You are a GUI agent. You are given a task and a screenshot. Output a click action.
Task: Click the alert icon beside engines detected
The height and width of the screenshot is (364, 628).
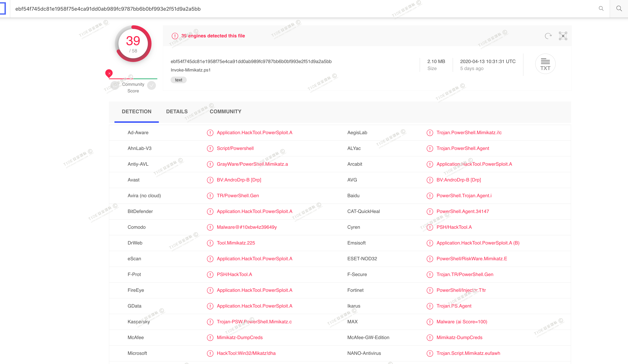click(x=175, y=36)
